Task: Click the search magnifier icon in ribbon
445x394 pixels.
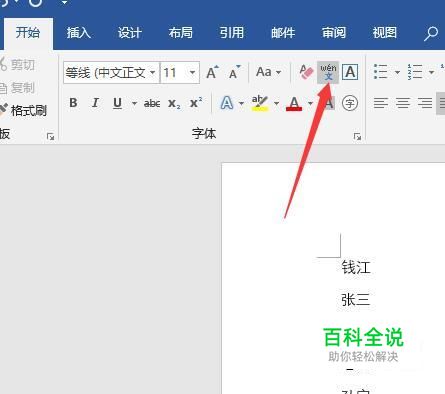Action: click(x=431, y=34)
